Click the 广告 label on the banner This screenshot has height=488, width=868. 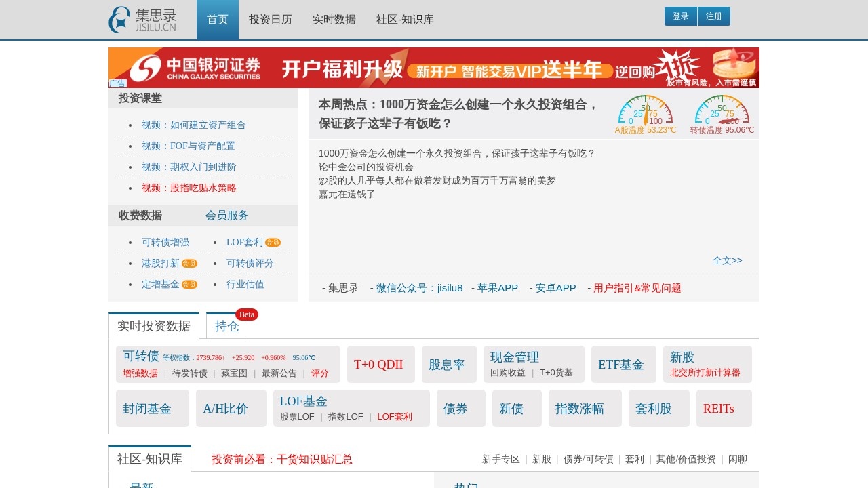tap(117, 83)
